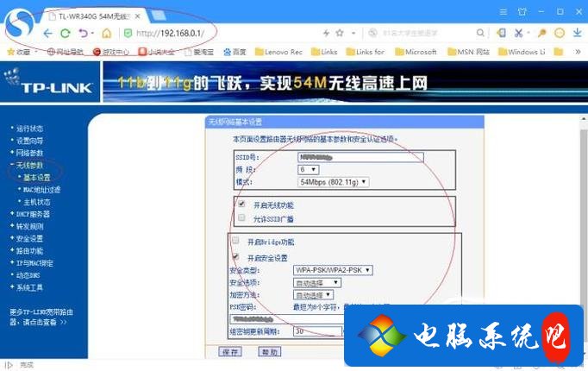This screenshot has height=371, width=588.
Task: Open the 安全选项 dropdown
Action: [x=317, y=282]
